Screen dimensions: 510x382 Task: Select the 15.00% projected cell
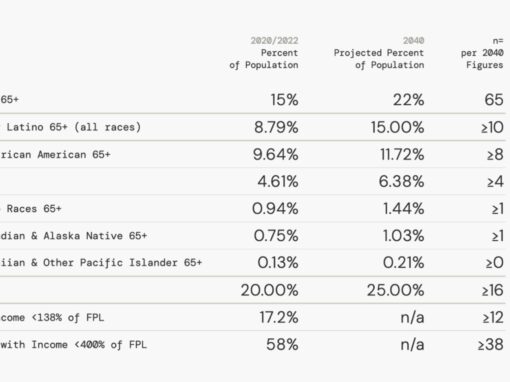(x=398, y=127)
